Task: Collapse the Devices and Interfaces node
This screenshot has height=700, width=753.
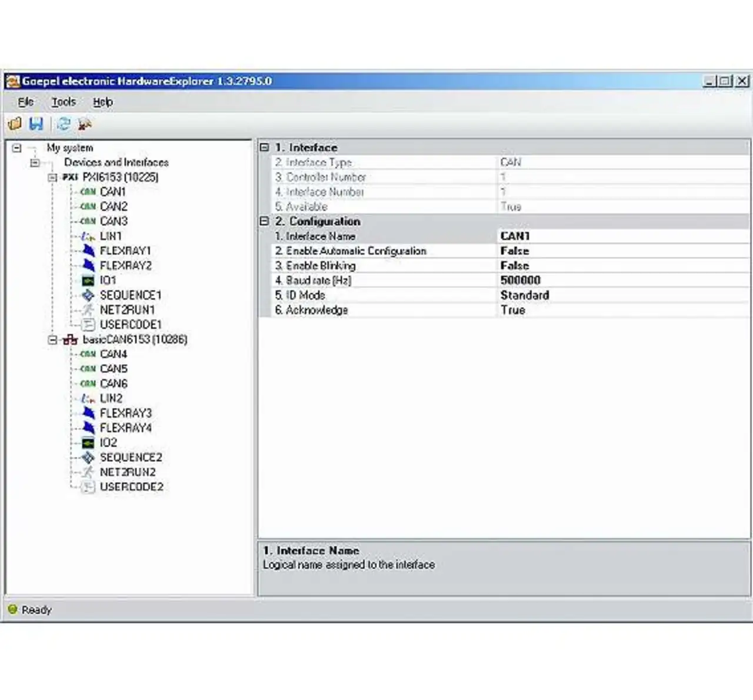Action: [x=35, y=163]
